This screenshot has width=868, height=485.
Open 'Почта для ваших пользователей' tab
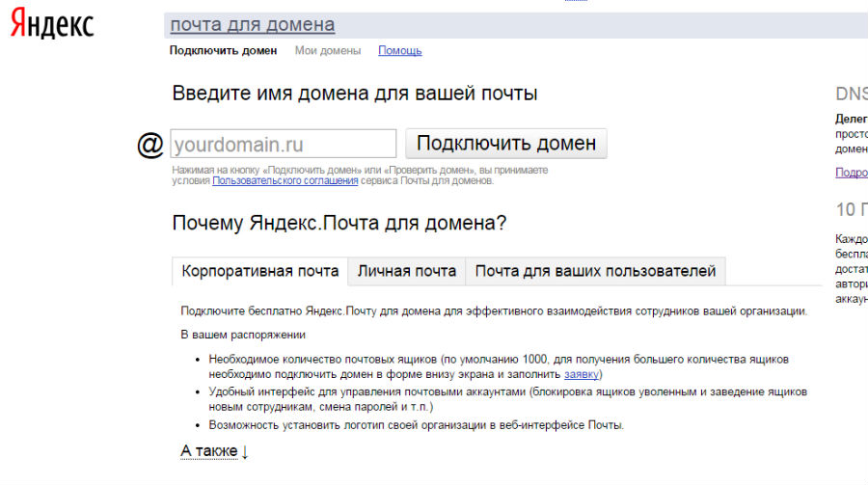click(x=596, y=271)
